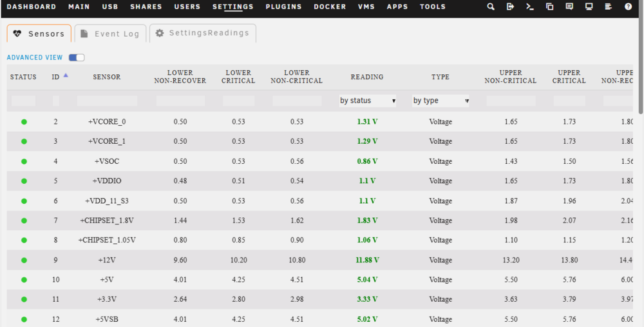
Task: Click the green status dot for +VSOC
Action: point(24,161)
